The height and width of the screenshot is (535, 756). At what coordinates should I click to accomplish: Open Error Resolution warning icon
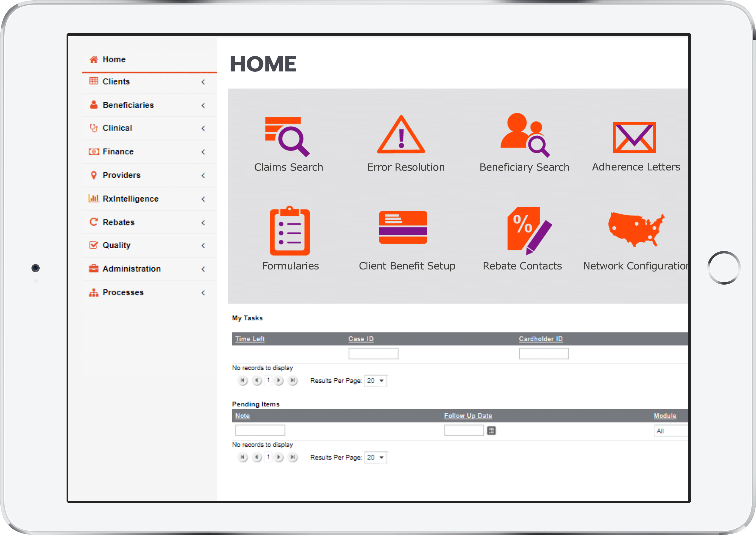click(x=401, y=135)
